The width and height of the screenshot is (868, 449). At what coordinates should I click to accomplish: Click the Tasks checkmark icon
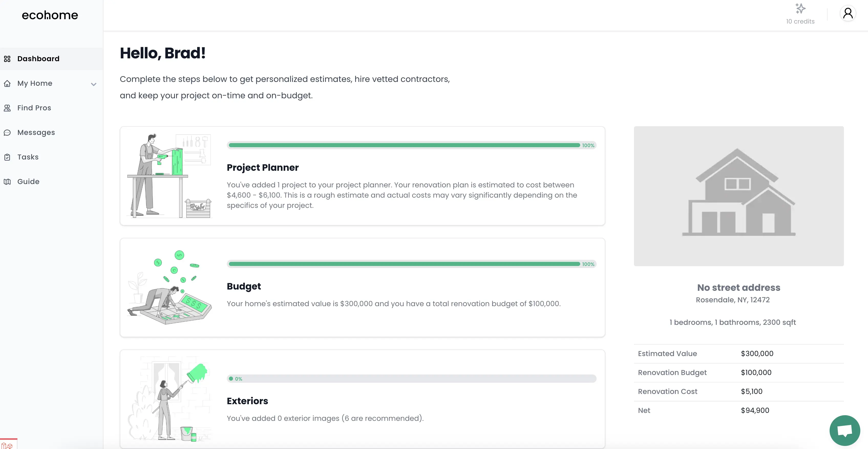tap(8, 157)
